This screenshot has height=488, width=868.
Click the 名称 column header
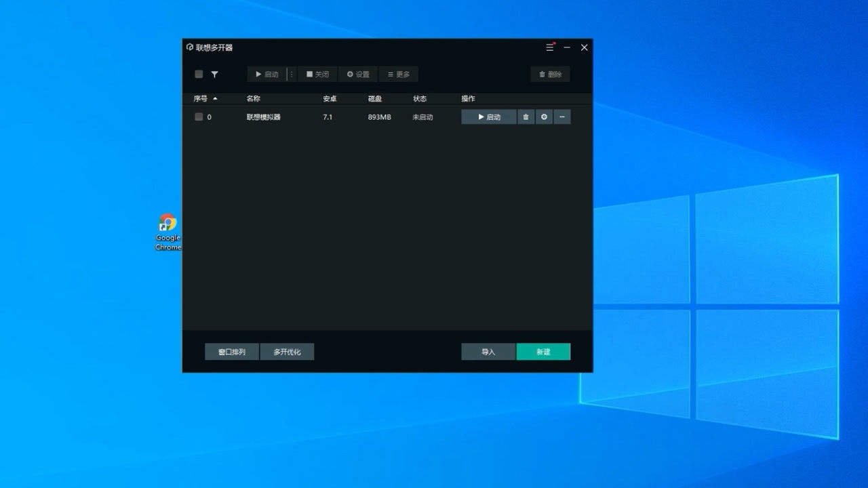[254, 99]
